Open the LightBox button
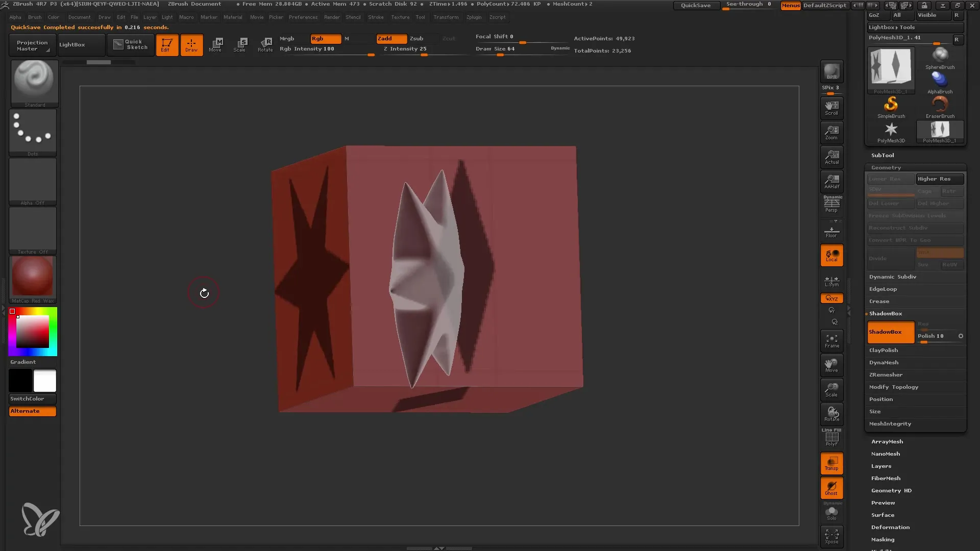 pyautogui.click(x=81, y=45)
